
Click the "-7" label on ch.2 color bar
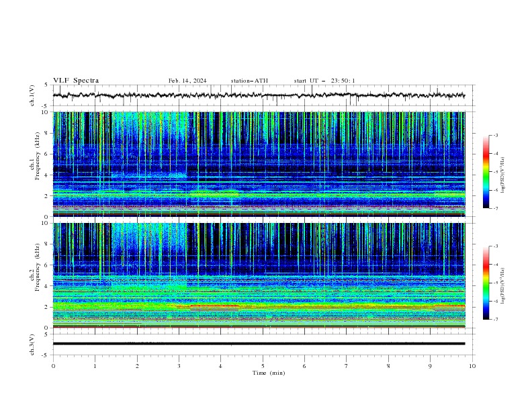pos(495,319)
